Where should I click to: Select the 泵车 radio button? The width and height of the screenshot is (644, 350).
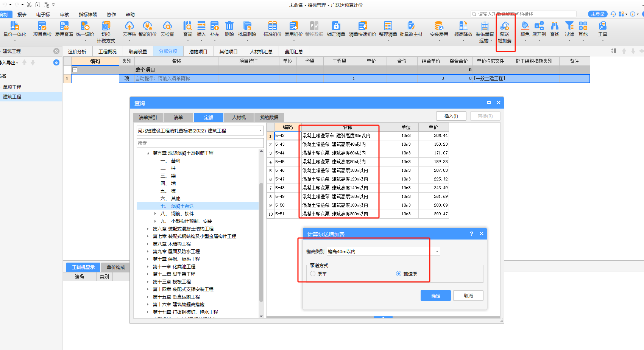[x=313, y=274]
